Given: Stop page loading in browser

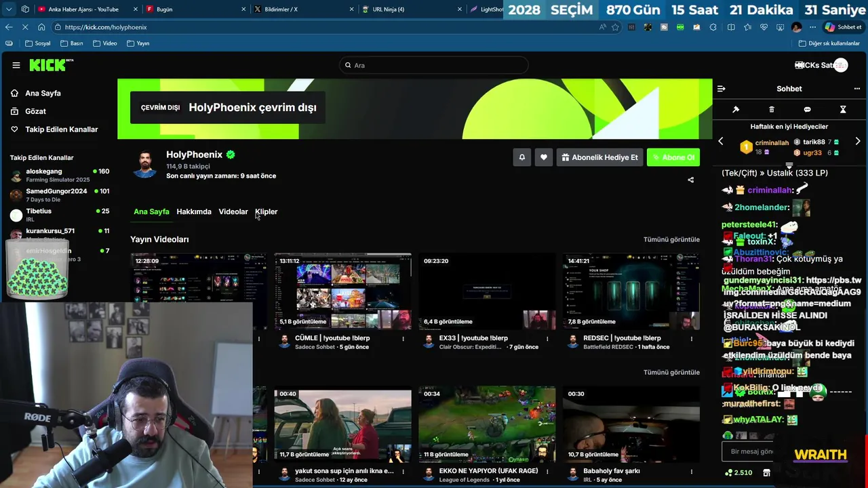Looking at the screenshot, I should point(26,27).
